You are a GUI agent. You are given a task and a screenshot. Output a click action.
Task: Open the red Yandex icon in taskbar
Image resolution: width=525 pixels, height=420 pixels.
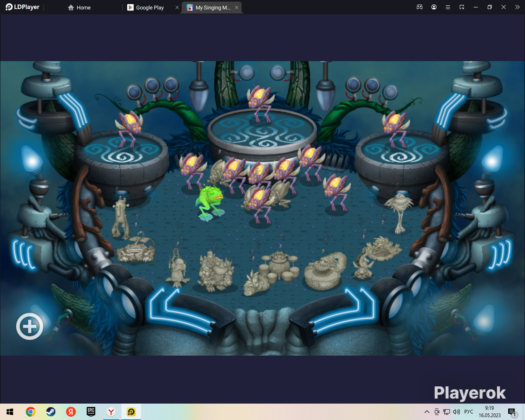click(71, 412)
